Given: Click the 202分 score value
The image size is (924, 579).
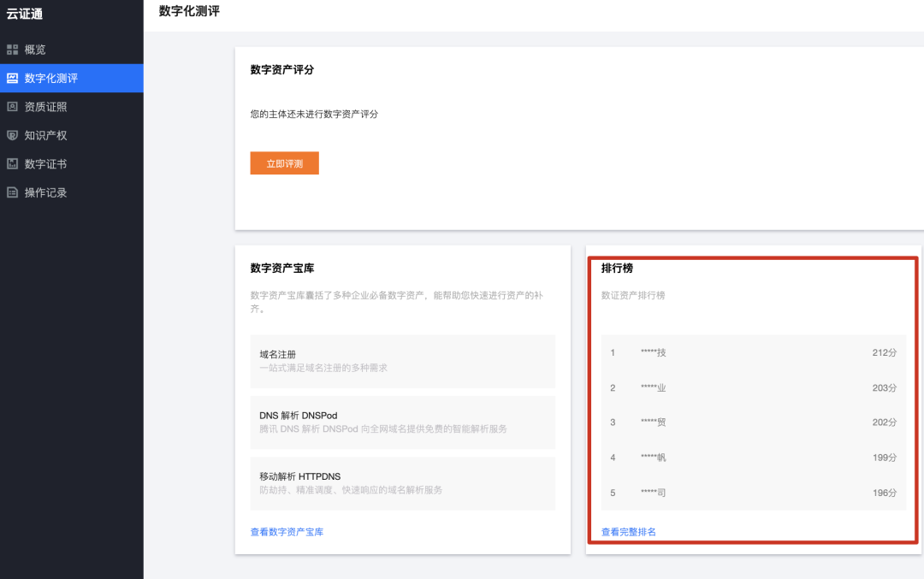Looking at the screenshot, I should click(885, 422).
